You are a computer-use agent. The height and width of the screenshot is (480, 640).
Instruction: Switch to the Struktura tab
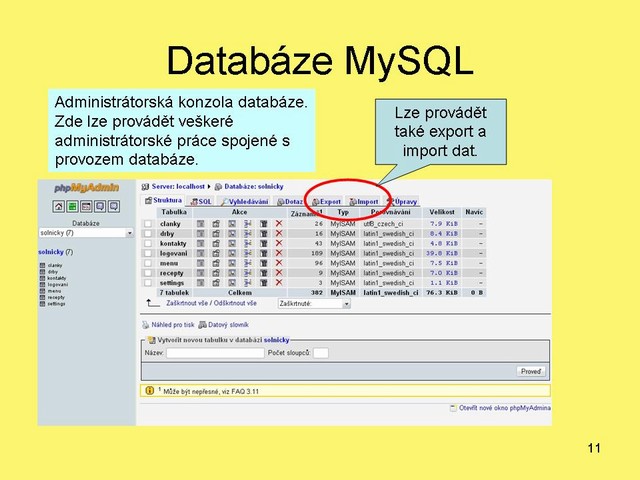164,200
